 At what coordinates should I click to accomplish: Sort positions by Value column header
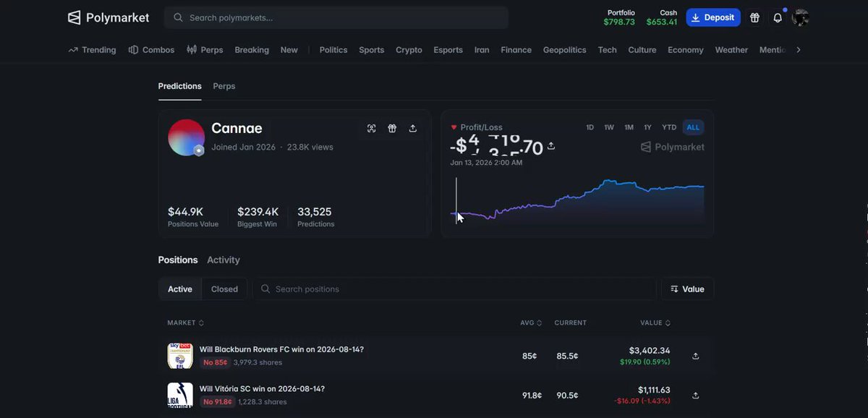[x=655, y=323]
